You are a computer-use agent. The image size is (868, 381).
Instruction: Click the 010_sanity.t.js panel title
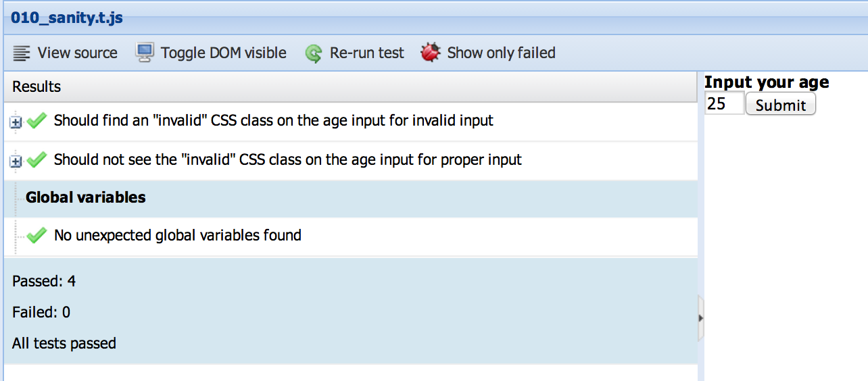[67, 18]
